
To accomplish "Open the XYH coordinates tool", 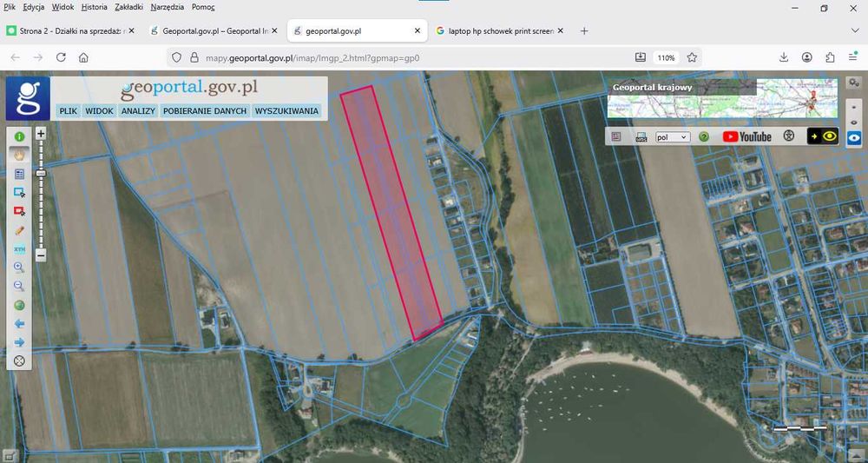I will (19, 248).
